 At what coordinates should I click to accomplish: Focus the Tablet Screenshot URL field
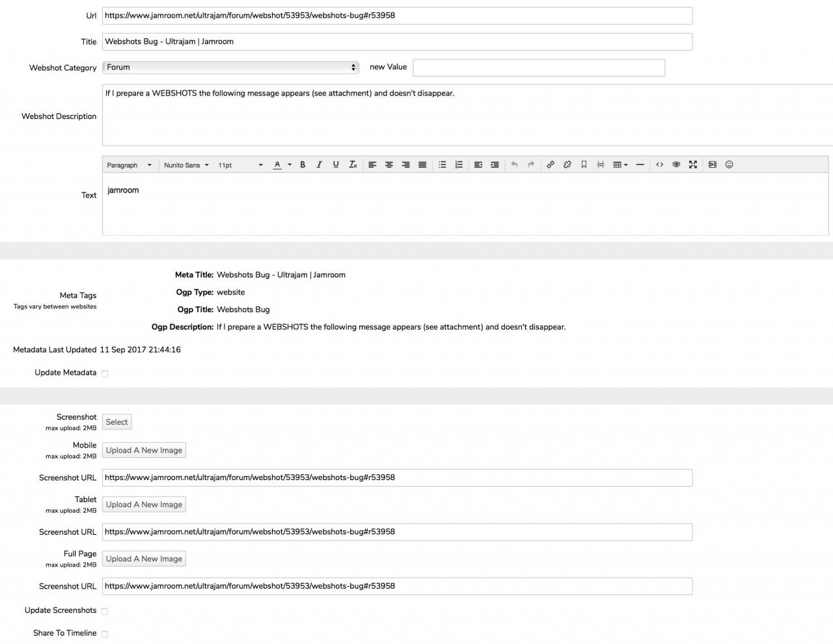tap(397, 532)
